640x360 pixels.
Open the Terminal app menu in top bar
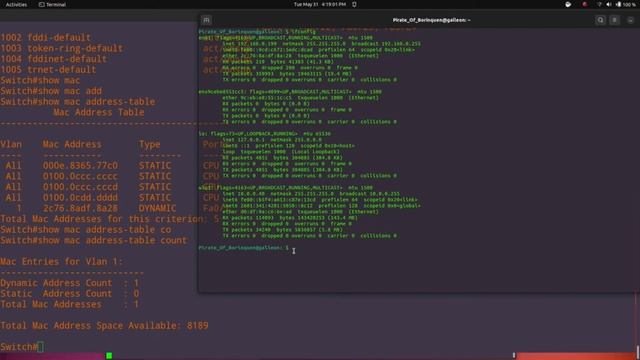coord(52,4)
